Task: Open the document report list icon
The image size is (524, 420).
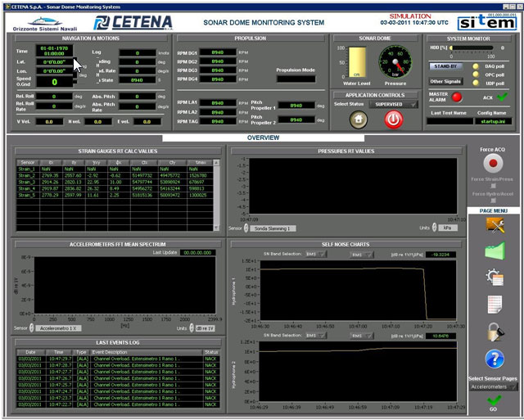Action: tap(495, 305)
